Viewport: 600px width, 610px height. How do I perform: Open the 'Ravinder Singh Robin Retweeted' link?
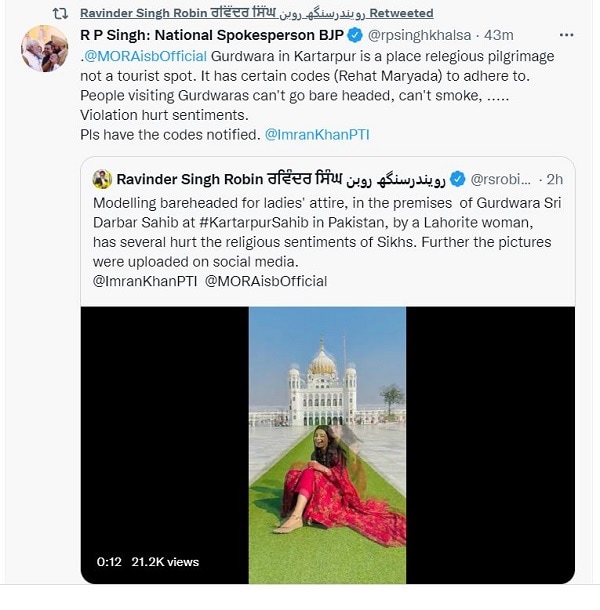[257, 13]
